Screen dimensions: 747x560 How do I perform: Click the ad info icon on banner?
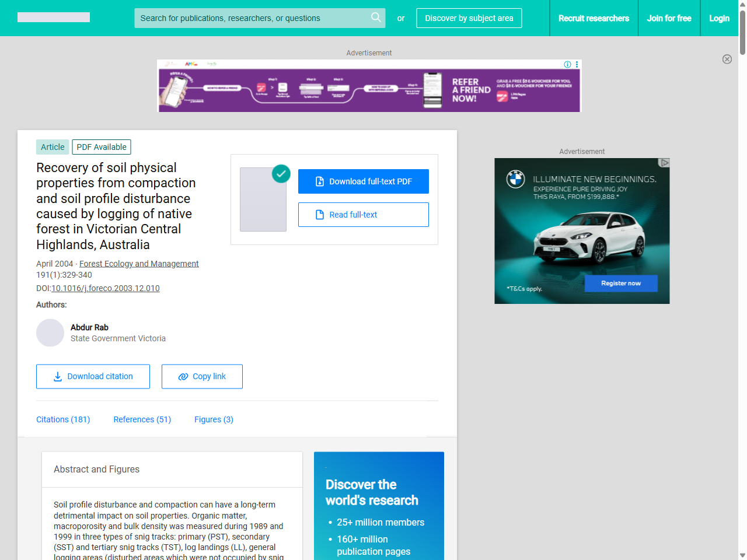[567, 64]
